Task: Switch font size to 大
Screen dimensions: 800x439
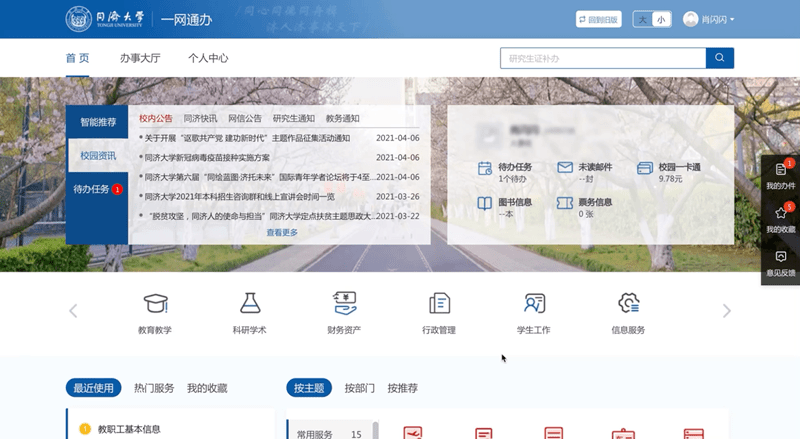Action: [643, 19]
